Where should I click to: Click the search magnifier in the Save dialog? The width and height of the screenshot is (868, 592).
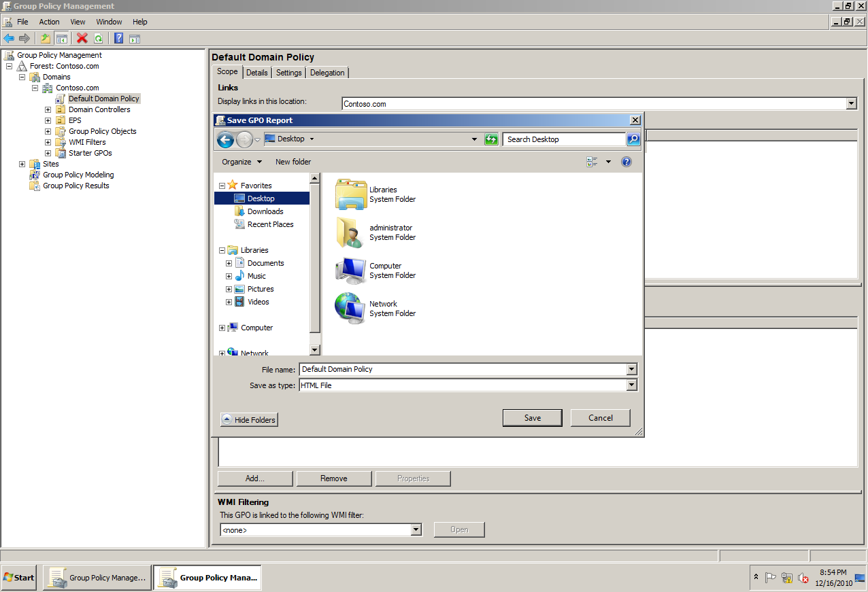[x=632, y=139]
